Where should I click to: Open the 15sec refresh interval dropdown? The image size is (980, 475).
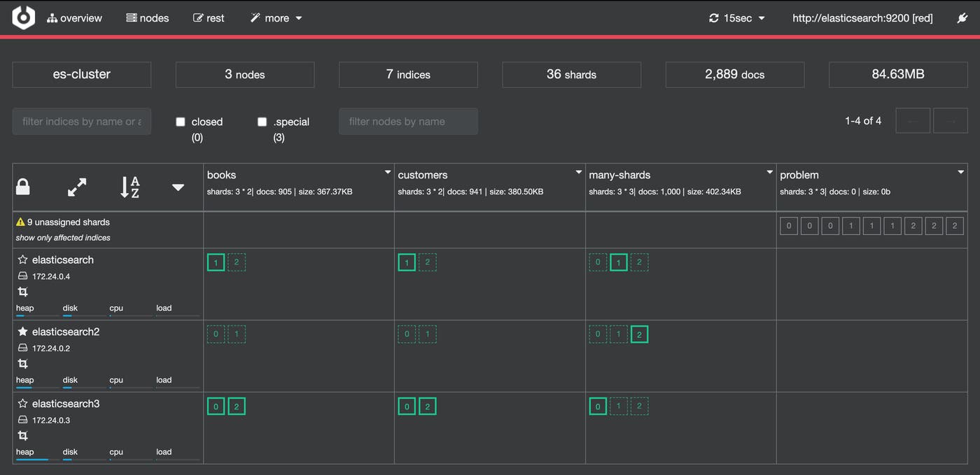[x=761, y=17]
